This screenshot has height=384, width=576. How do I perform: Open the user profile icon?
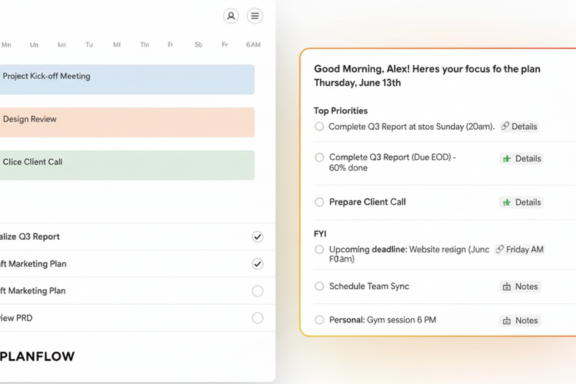tap(231, 16)
